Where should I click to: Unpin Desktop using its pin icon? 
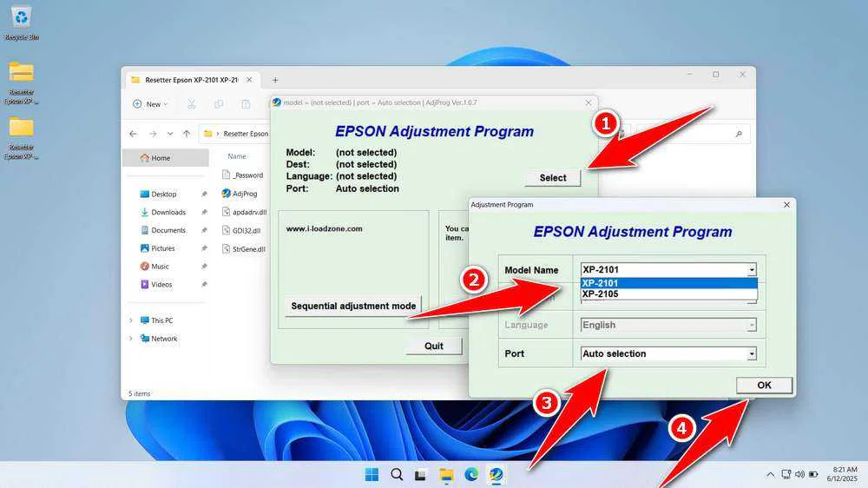point(204,194)
